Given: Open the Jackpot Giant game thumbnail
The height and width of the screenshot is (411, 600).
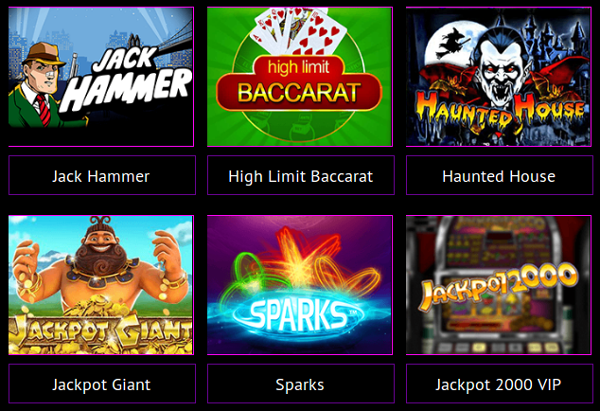Looking at the screenshot, I should pyautogui.click(x=101, y=285).
